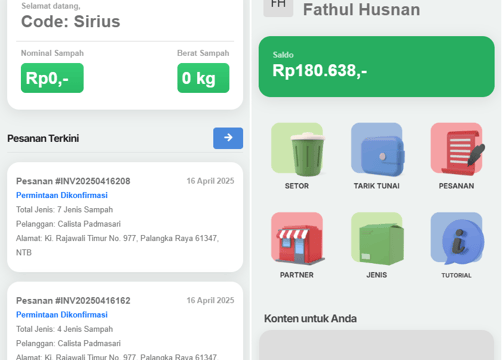Click second Permintaan Dikonfirmasi status link
503x360 pixels.
(x=62, y=315)
